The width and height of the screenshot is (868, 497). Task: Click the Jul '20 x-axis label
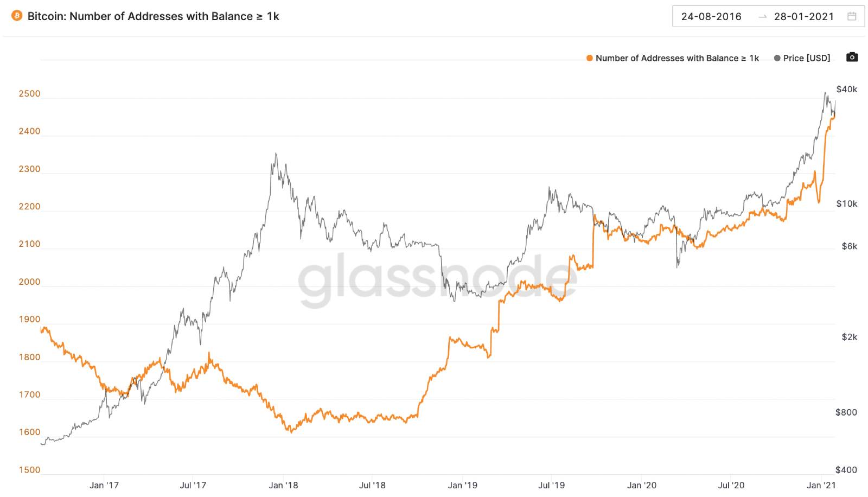pos(731,485)
